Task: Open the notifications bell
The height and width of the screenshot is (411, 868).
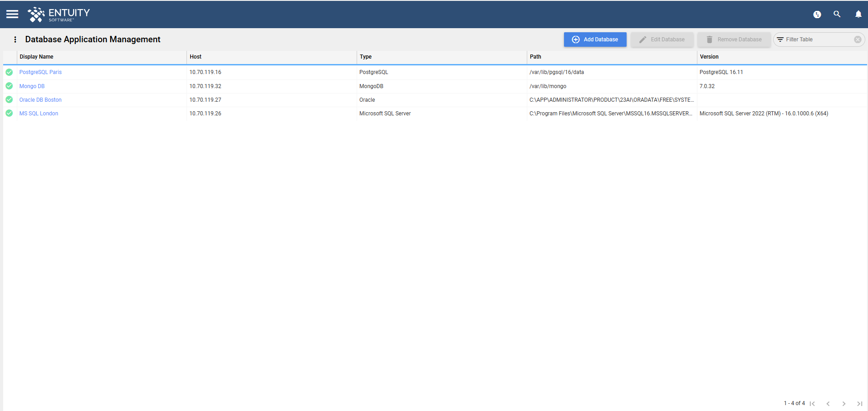Action: pos(858,14)
